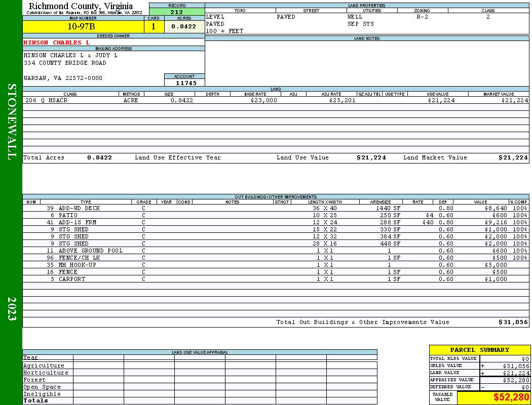Select the acres value 0.8422 in header
Image resolution: width=532 pixels, height=405 pixels.
(184, 26)
